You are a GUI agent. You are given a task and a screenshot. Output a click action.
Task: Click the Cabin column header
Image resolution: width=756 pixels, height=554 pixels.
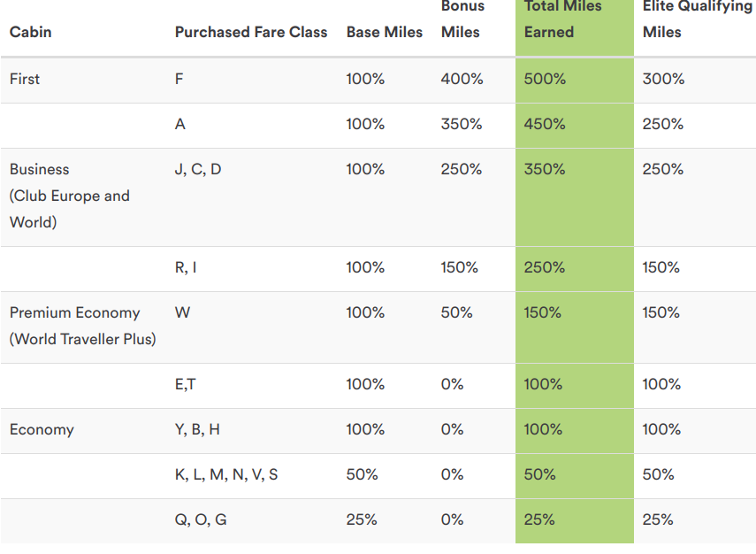tap(31, 32)
